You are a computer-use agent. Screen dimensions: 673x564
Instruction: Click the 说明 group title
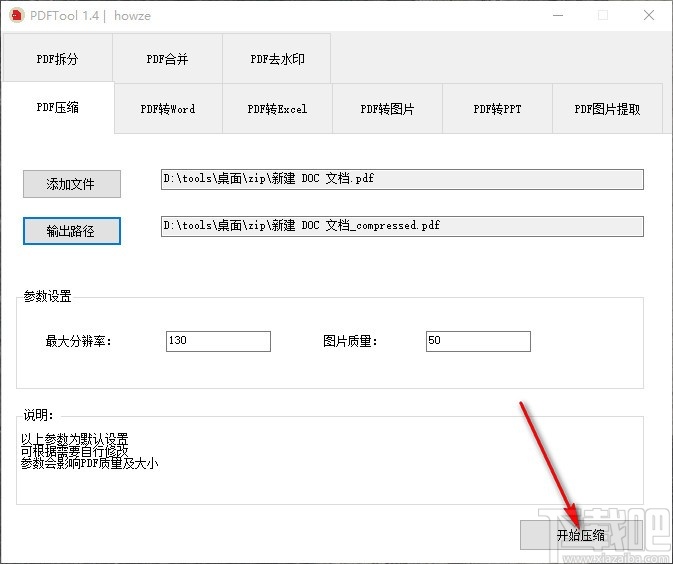[39, 415]
